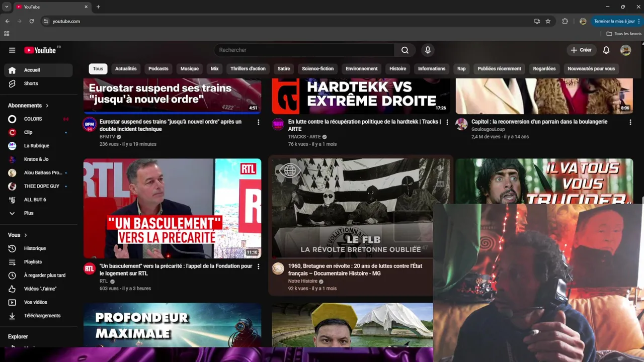Start voice search with microphone icon
The image size is (644, 362).
[x=428, y=50]
